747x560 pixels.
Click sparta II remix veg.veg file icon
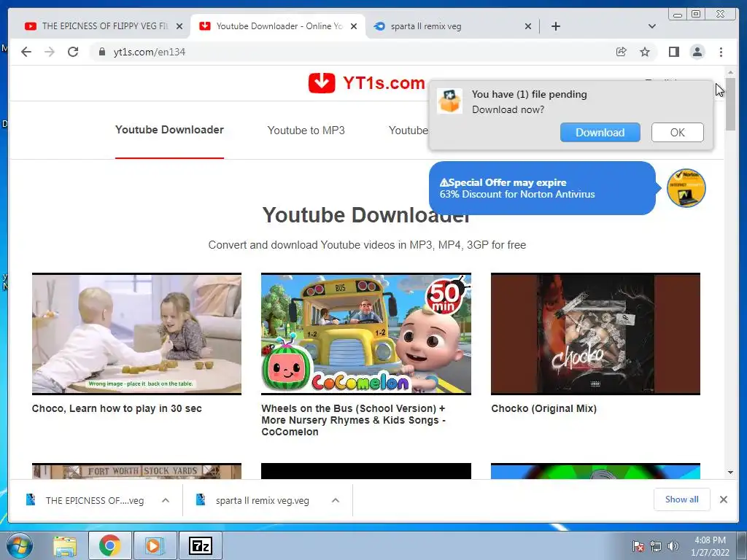pos(201,499)
